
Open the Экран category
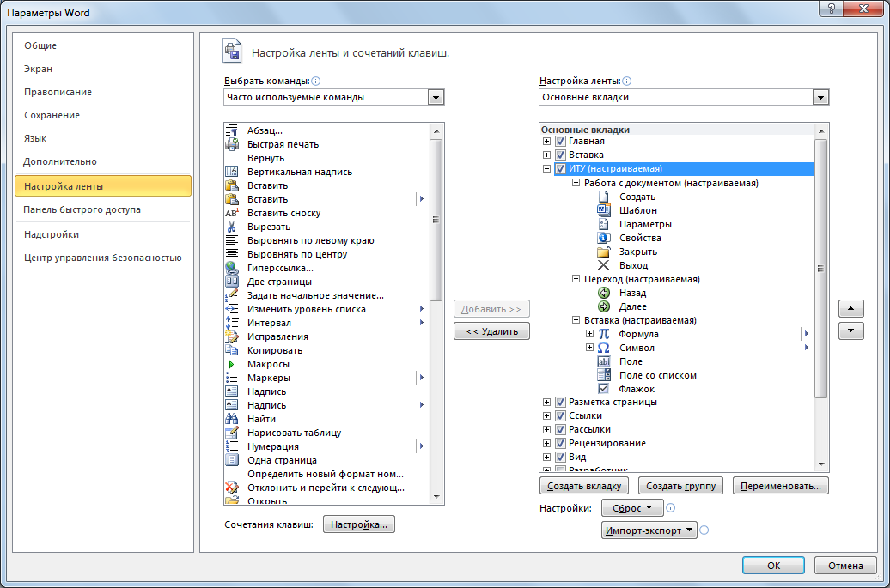pos(38,69)
